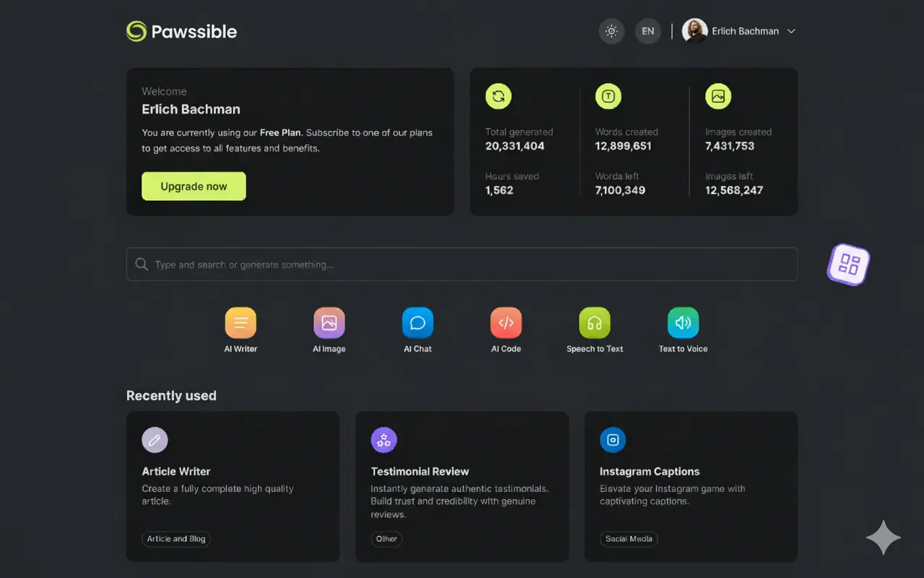Click inside the search bar
The height and width of the screenshot is (578, 924).
click(462, 264)
